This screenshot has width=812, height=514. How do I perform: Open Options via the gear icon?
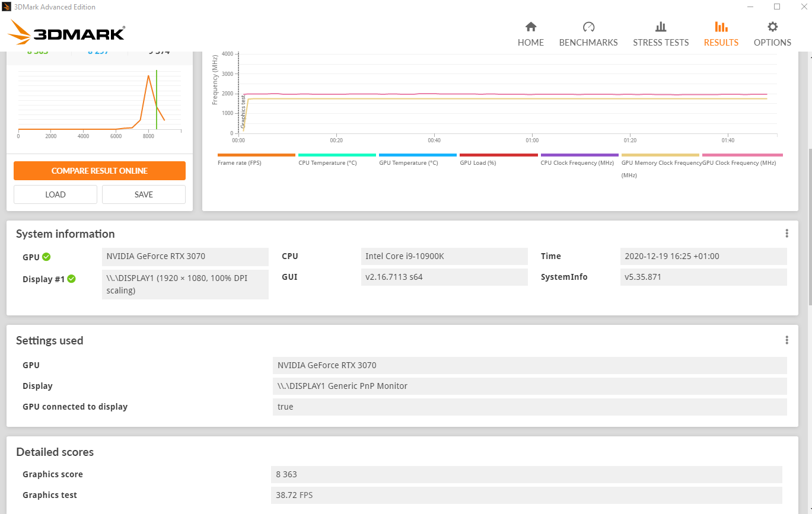coord(772,27)
